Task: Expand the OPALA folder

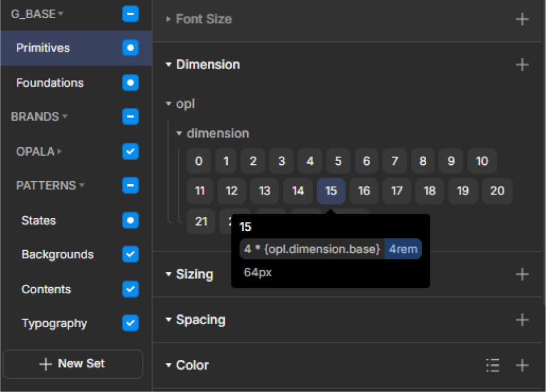Action: pos(59,151)
